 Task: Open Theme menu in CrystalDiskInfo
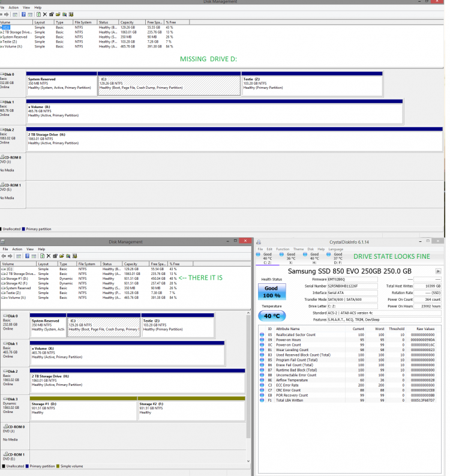coord(298,249)
